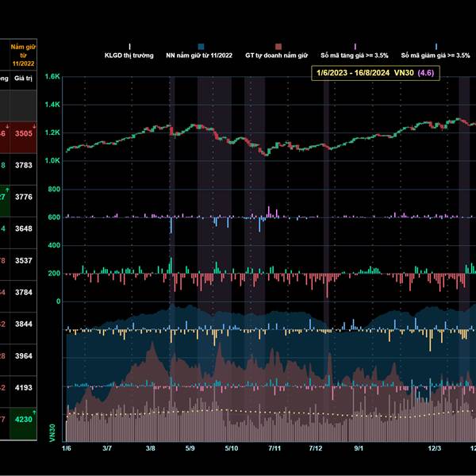The image size is (476, 476).
Task: Toggle Số mã tăng giá >= 3.5% legend label
Action: click(x=355, y=56)
